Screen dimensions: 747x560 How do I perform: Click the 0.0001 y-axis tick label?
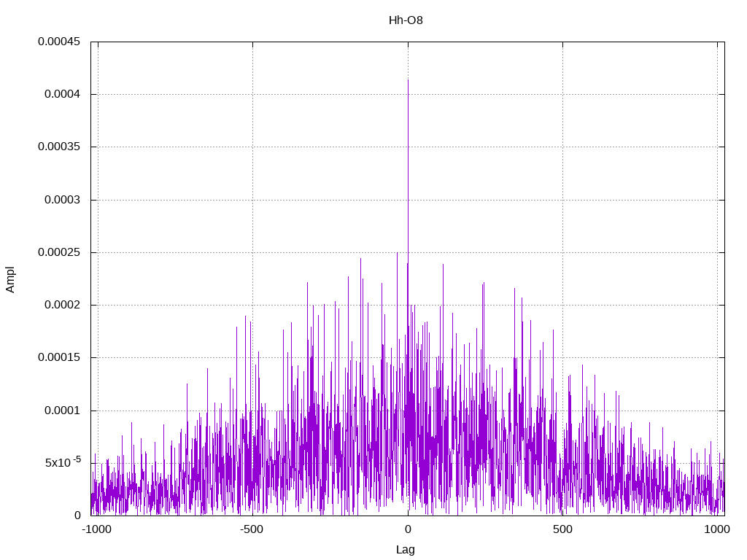[63, 411]
